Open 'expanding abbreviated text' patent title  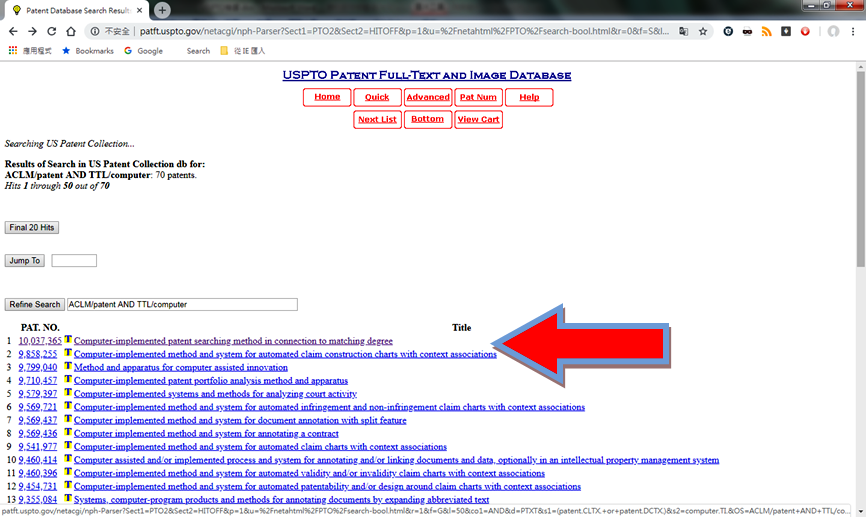(x=281, y=499)
